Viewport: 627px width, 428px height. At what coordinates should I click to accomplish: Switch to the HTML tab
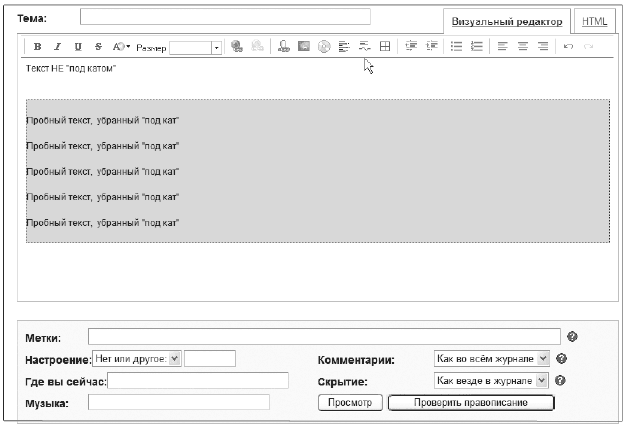[595, 21]
